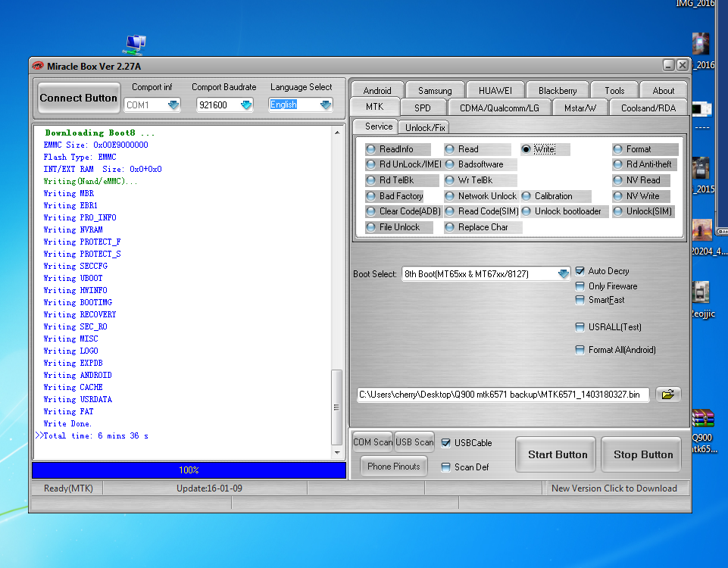The height and width of the screenshot is (568, 728).
Task: Switch to the Mstar/W tab
Action: point(580,108)
